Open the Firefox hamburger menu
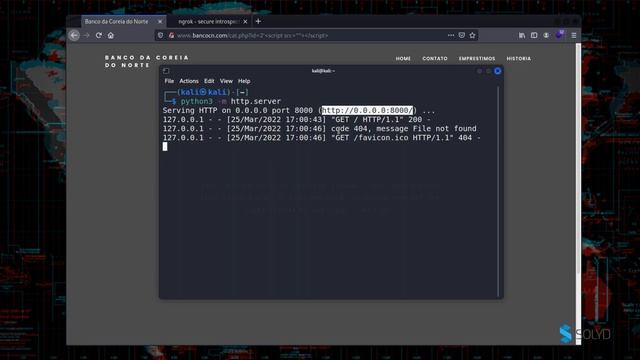 [573, 36]
